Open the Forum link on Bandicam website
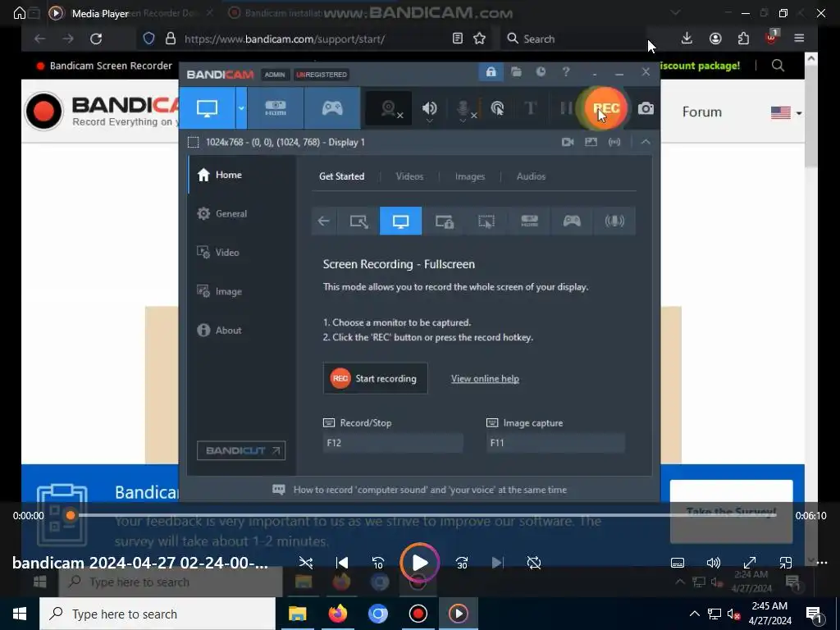 click(x=702, y=112)
